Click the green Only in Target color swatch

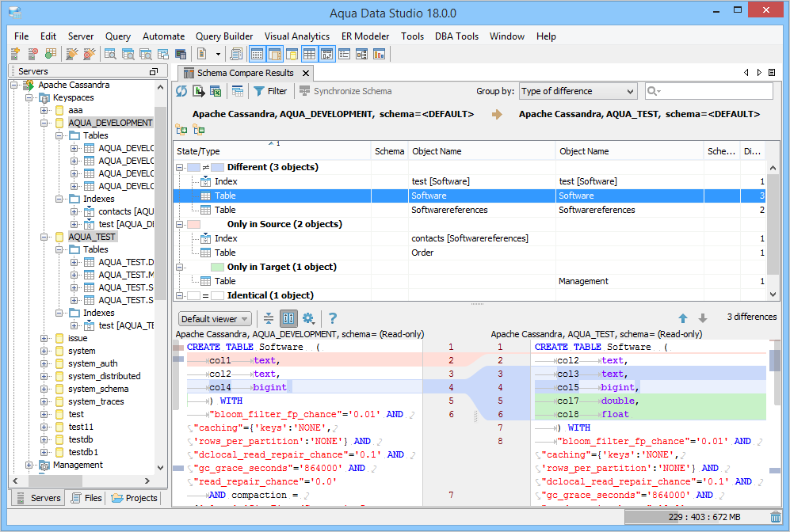point(217,267)
